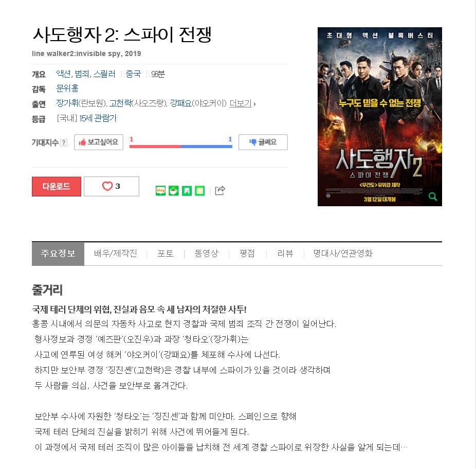Share to Naver Blog via the blog icon

[160, 190]
